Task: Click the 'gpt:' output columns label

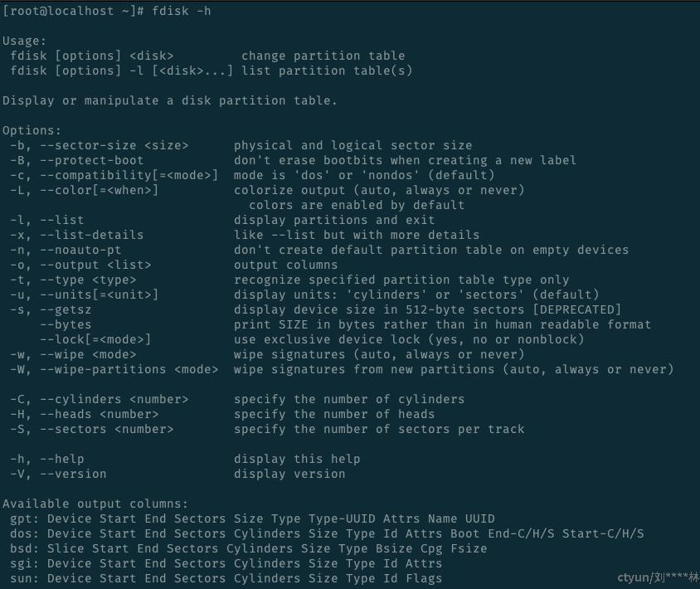Action: coord(25,518)
